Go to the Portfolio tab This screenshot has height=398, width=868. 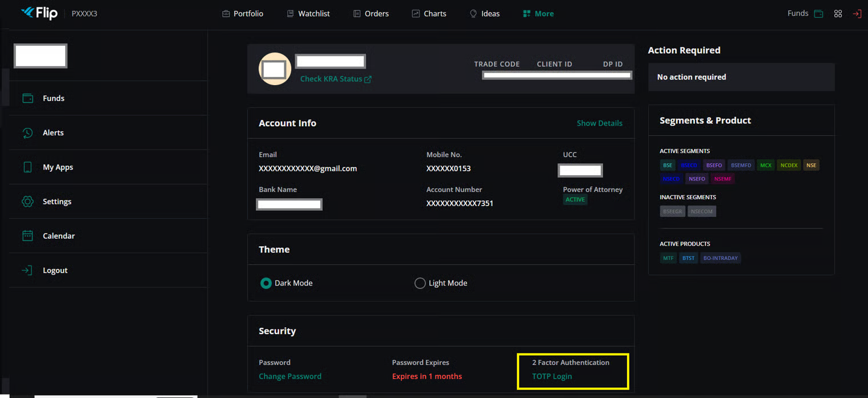click(x=243, y=14)
